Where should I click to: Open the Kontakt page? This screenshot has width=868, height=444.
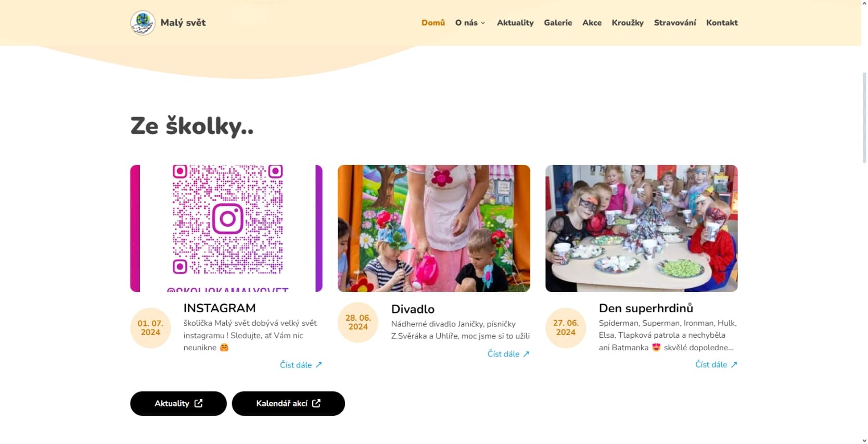click(722, 23)
